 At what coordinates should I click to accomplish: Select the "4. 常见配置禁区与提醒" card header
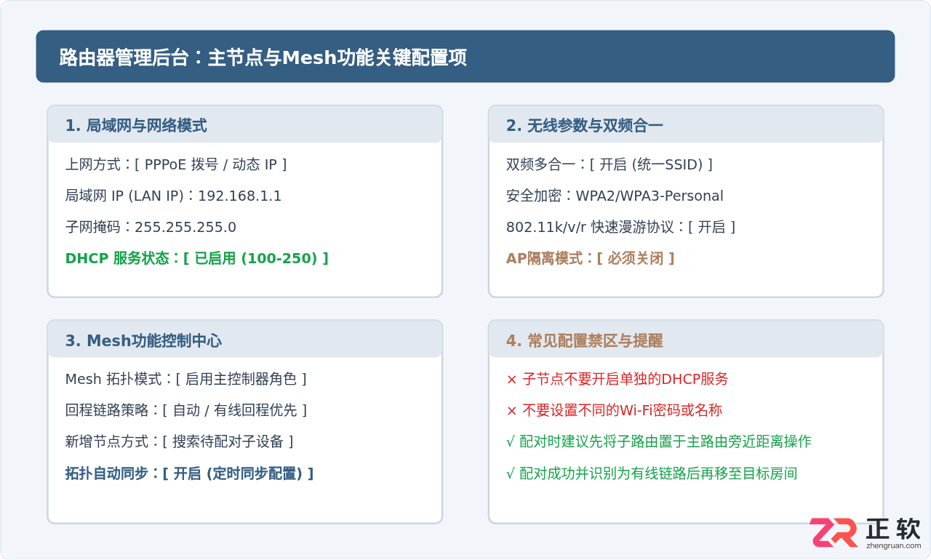[686, 340]
